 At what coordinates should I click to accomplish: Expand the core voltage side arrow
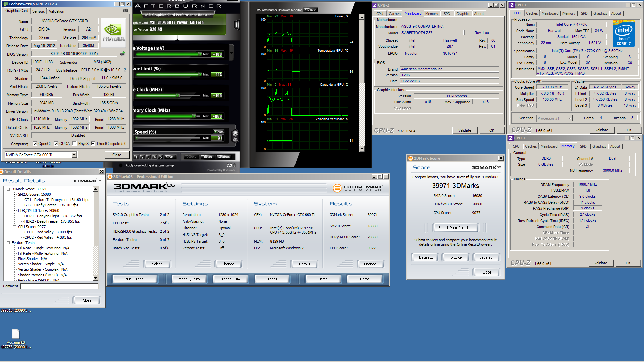click(231, 53)
